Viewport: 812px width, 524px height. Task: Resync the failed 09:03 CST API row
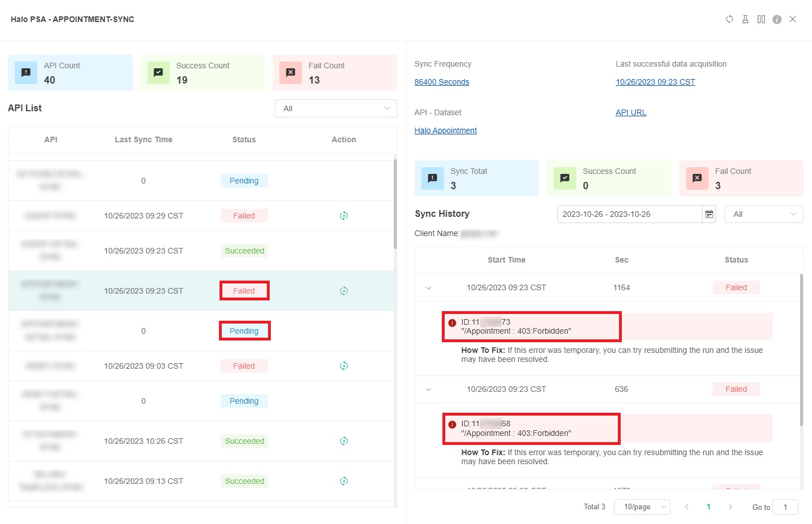[x=344, y=366]
